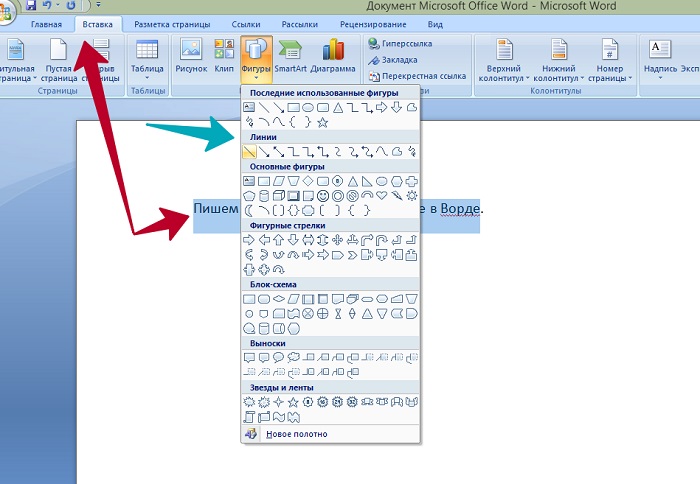Expand the Верхний колонтитул dropdown

[504, 60]
